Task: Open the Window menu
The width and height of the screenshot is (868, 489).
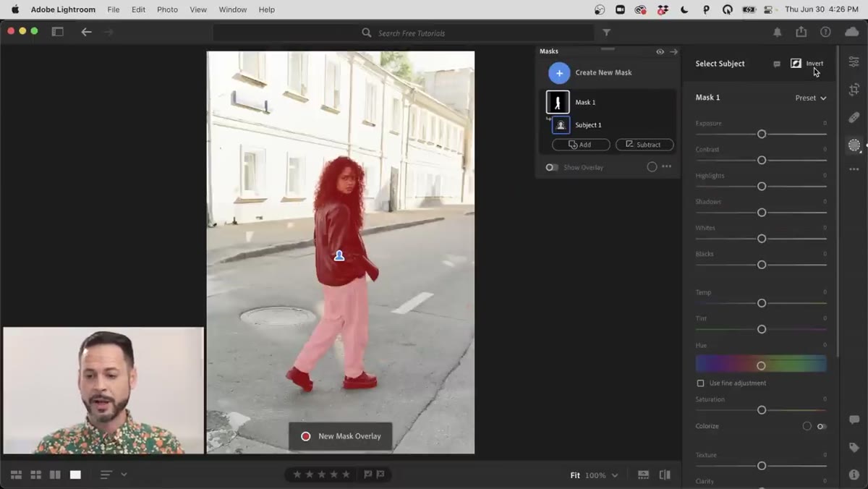Action: point(232,9)
